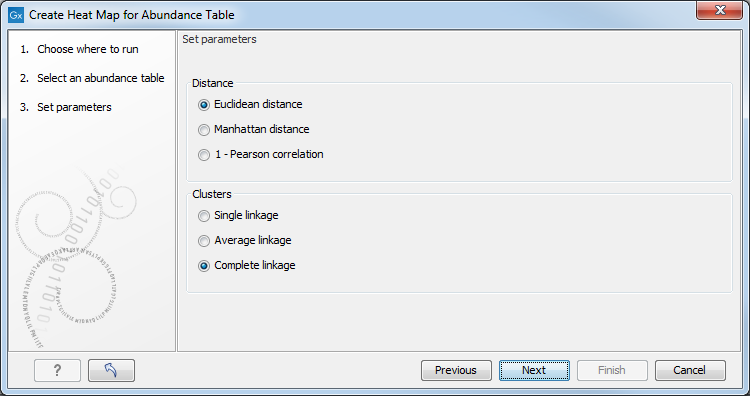750x396 pixels.
Task: Click the Euclidean distance label text
Action: click(x=258, y=104)
